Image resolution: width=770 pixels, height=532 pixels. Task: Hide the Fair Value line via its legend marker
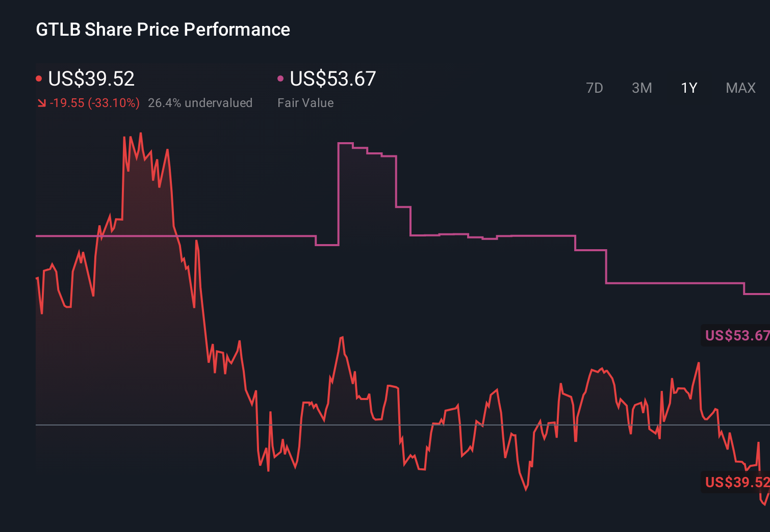[280, 77]
